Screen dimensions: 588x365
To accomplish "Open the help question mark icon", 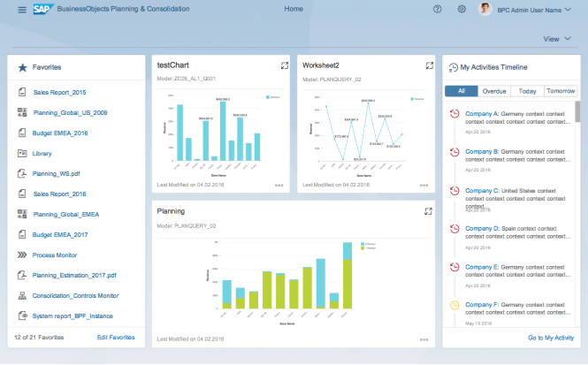I will click(x=438, y=9).
